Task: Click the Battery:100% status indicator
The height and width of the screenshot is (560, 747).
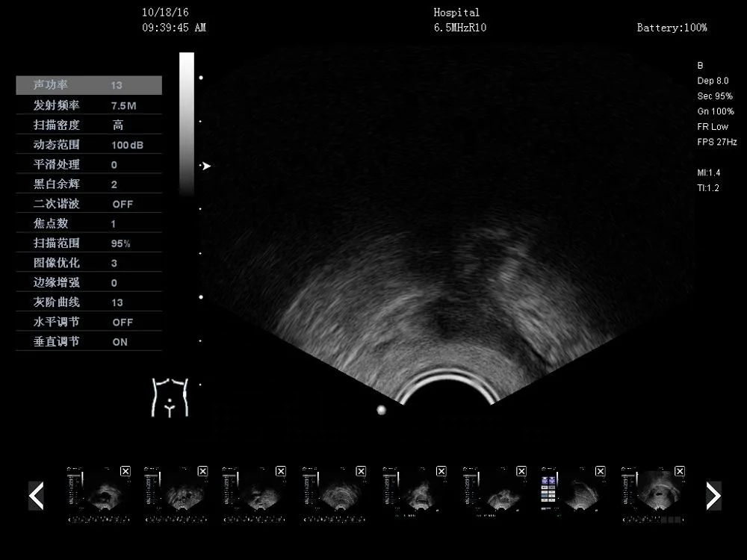Action: pos(672,28)
